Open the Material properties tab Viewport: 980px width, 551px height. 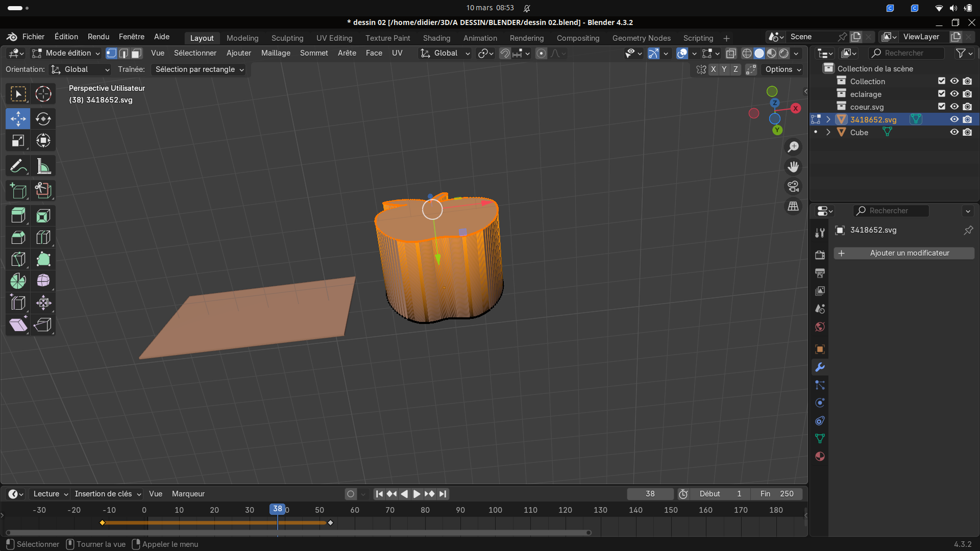(x=820, y=457)
